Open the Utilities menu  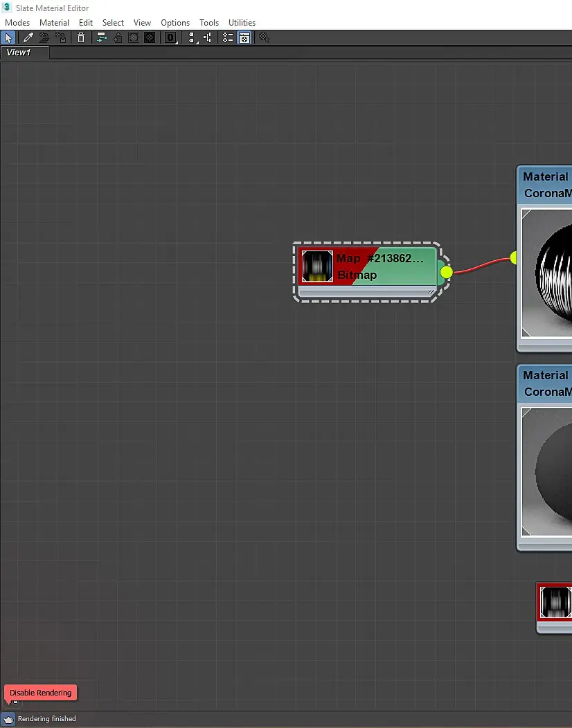[242, 23]
